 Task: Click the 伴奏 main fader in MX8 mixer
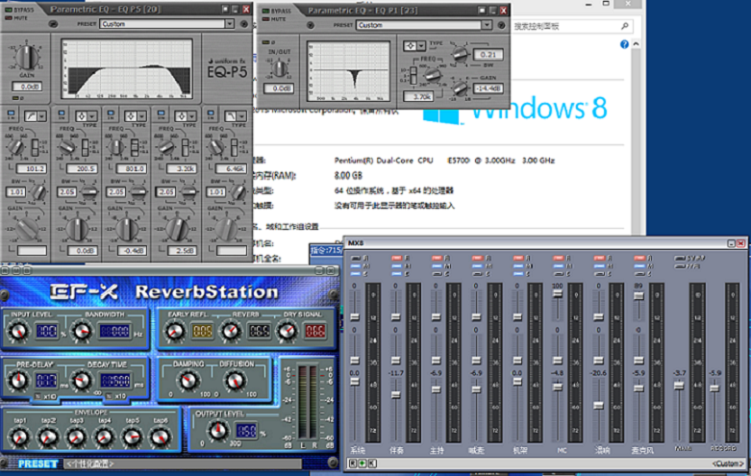[396, 395]
